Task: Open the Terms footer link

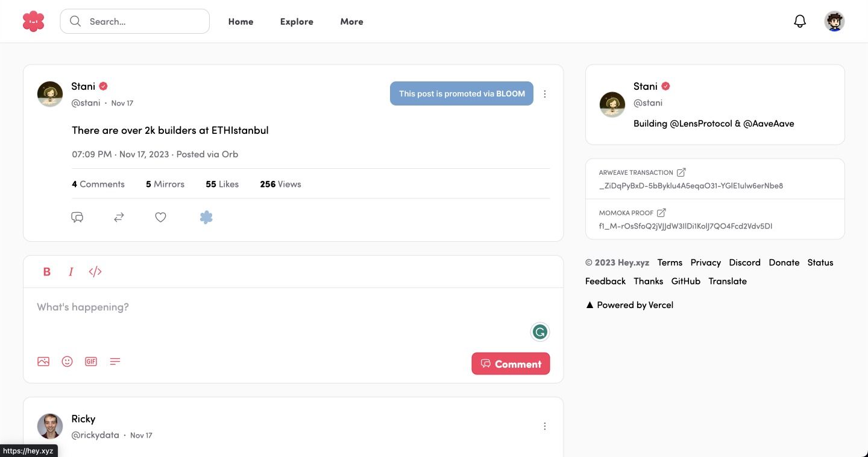Action: tap(670, 262)
